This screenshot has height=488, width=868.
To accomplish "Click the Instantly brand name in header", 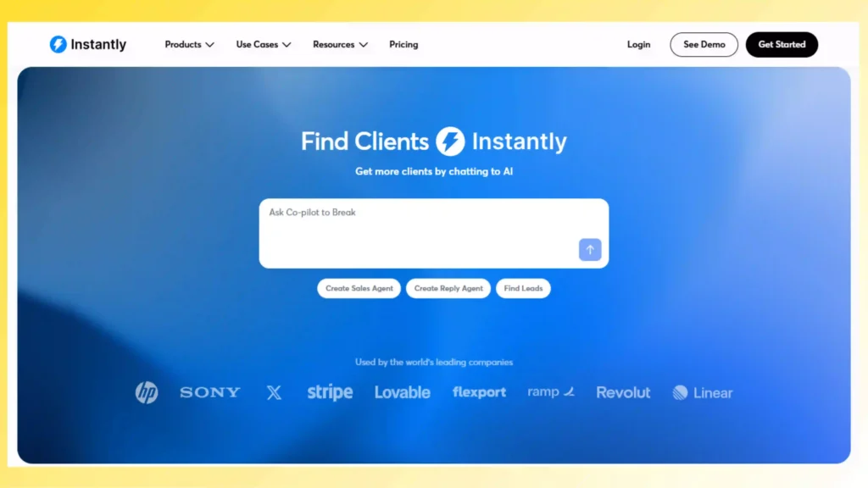I will pos(98,44).
